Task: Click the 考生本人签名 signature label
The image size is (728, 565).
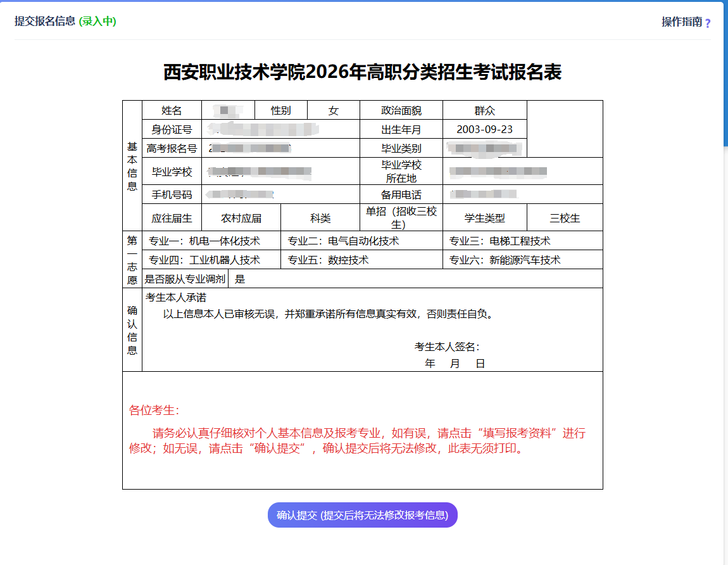Action: pyautogui.click(x=446, y=346)
